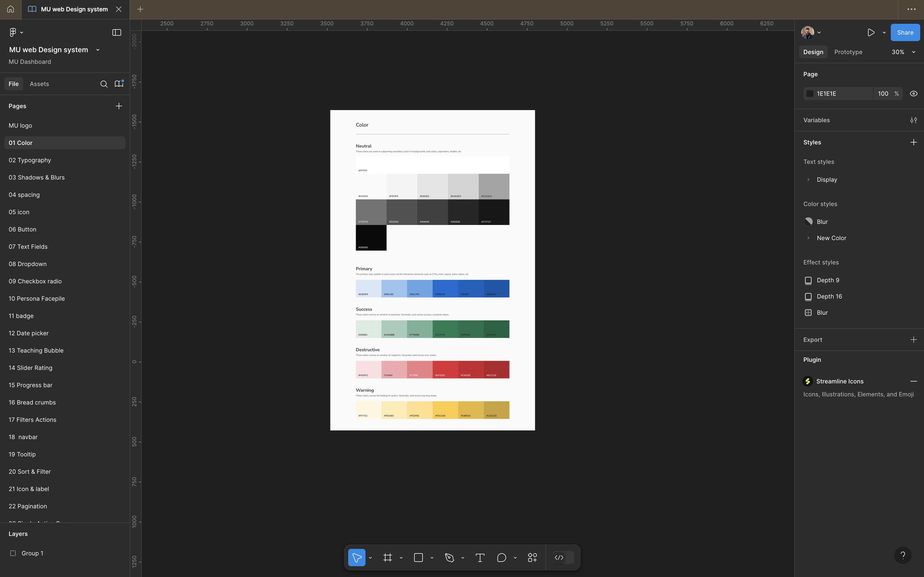Expand the Display text styles group

(x=808, y=180)
